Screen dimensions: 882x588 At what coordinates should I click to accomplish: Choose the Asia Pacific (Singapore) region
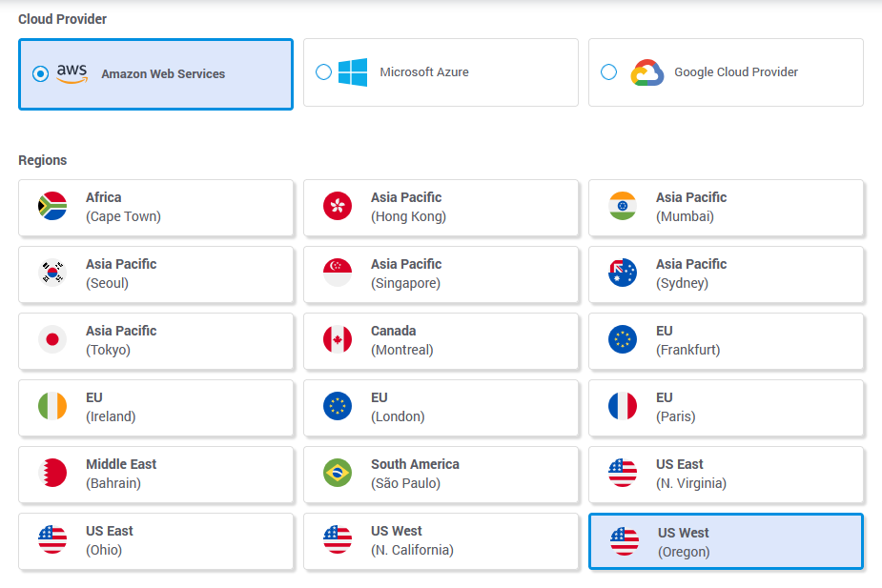(441, 274)
